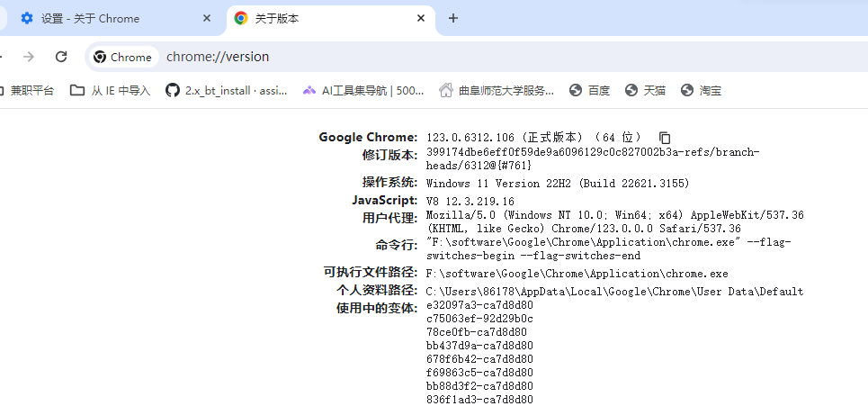Click variation c75063ef-92d29b0c
This screenshot has width=868, height=406.
coord(480,319)
